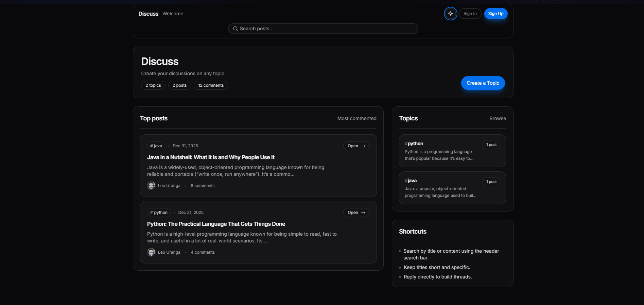Screen dimensions: 644x305
Task: Open the Discuss home logo link
Action: pyautogui.click(x=148, y=14)
